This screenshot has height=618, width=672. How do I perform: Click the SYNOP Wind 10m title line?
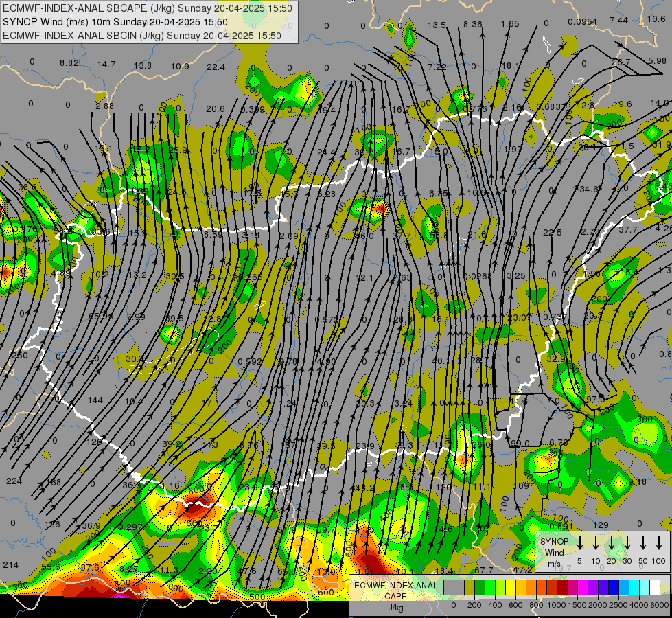tap(115, 22)
